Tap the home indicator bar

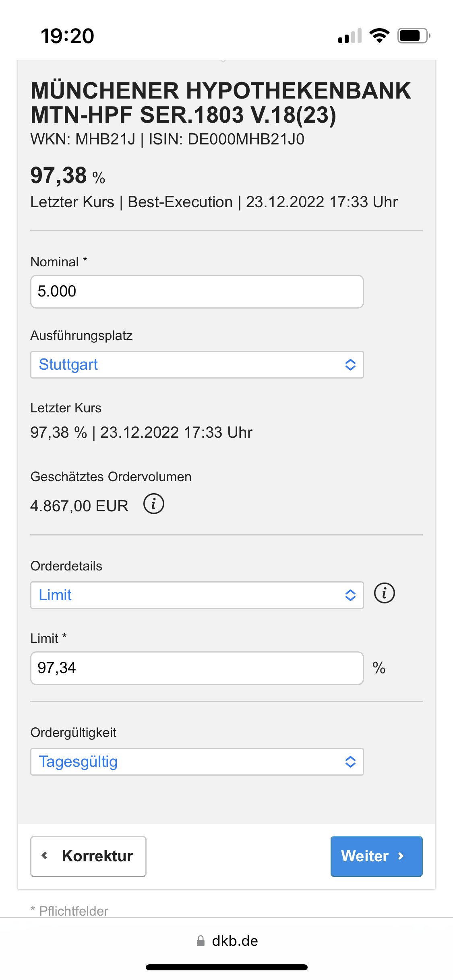click(226, 967)
